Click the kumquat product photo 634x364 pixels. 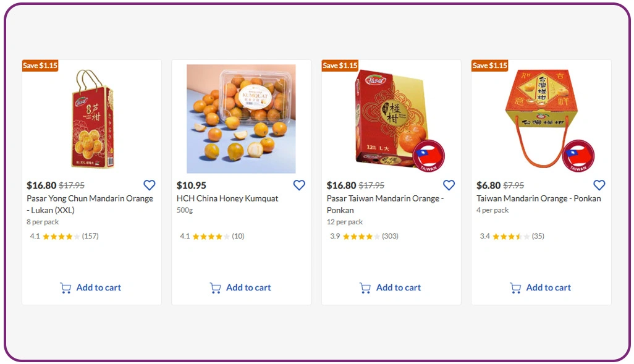240,119
